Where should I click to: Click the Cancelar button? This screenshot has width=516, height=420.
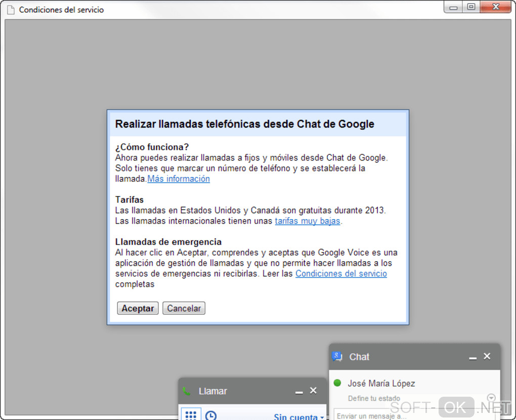click(184, 308)
